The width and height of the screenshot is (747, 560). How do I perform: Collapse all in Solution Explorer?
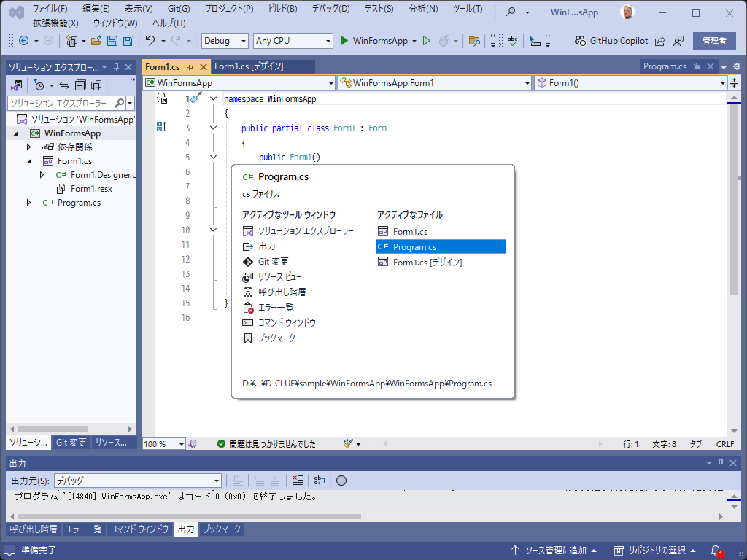click(x=80, y=86)
